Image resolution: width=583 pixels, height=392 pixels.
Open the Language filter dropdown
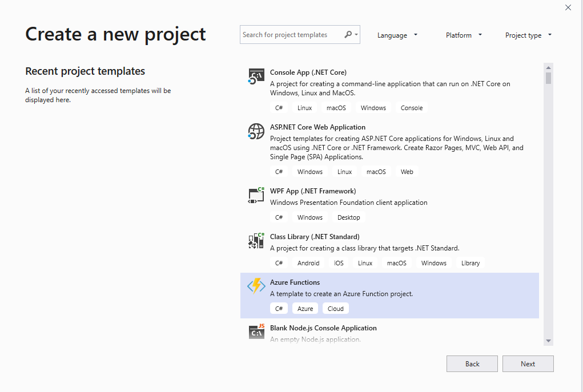tap(397, 35)
